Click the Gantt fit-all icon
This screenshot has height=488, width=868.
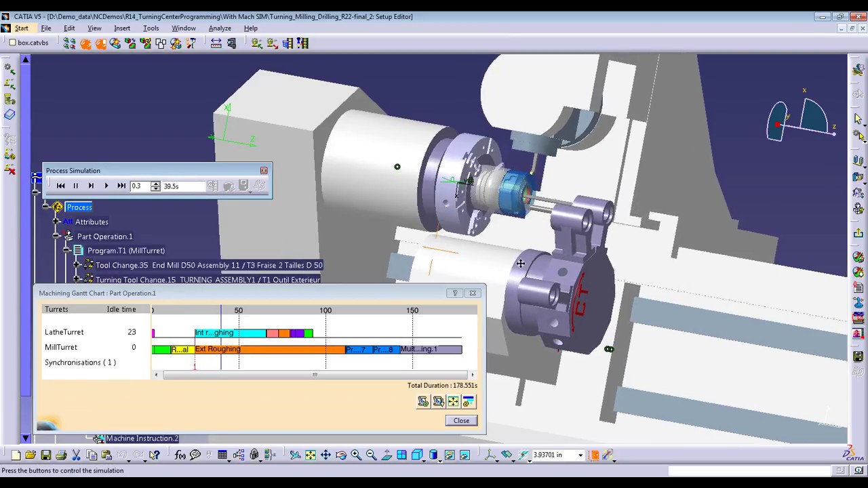pyautogui.click(x=453, y=402)
